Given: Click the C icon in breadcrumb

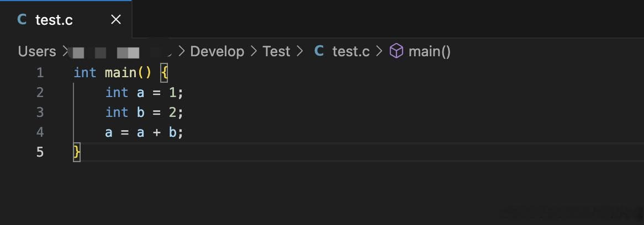Looking at the screenshot, I should pyautogui.click(x=319, y=52).
